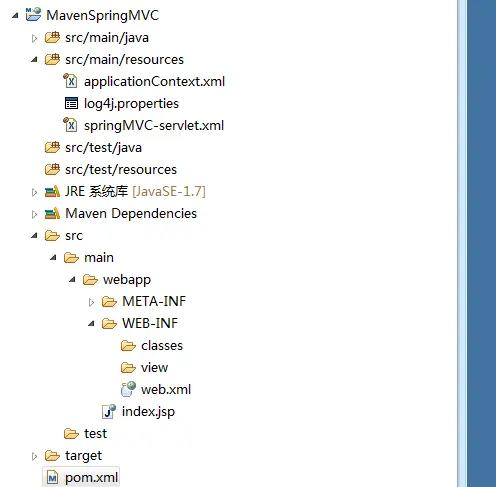Collapse the webapp folder node
Viewport: 496px width, 487px height.
[x=72, y=279]
